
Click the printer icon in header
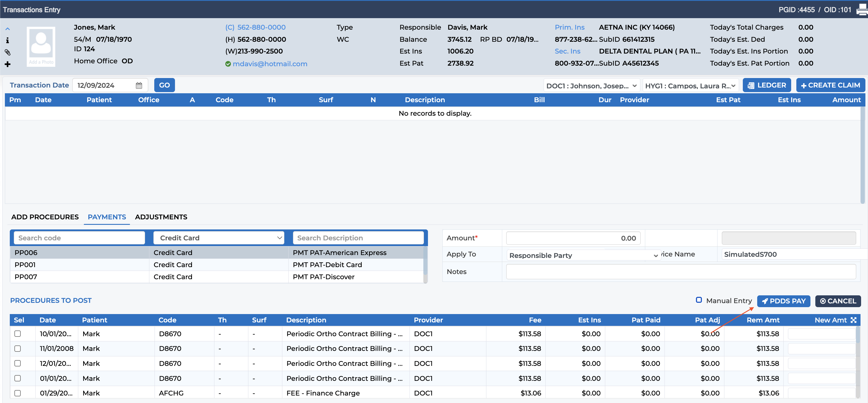[x=862, y=9]
